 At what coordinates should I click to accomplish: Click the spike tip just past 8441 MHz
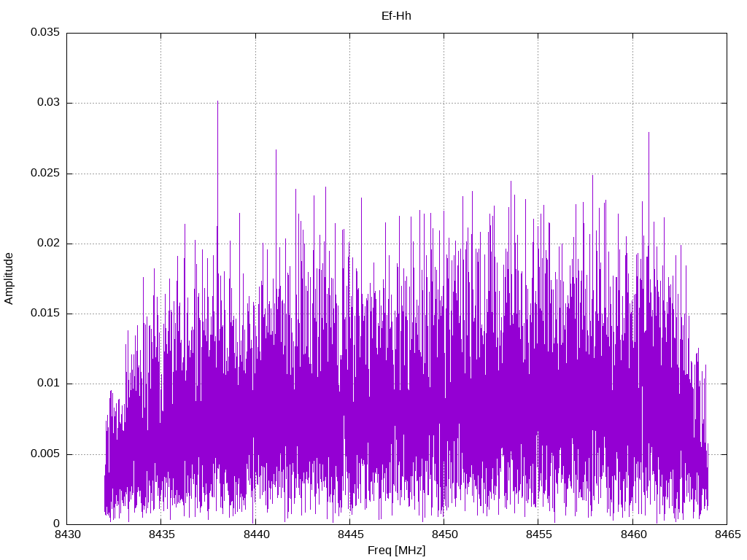click(x=276, y=150)
